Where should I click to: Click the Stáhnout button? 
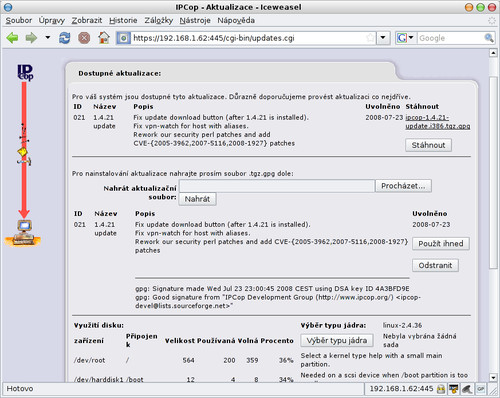(x=428, y=145)
